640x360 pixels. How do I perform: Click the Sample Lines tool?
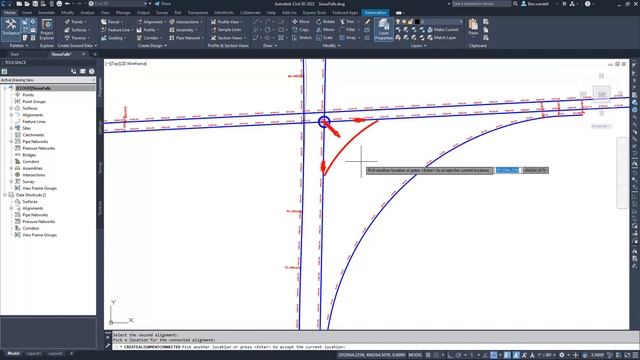point(226,30)
